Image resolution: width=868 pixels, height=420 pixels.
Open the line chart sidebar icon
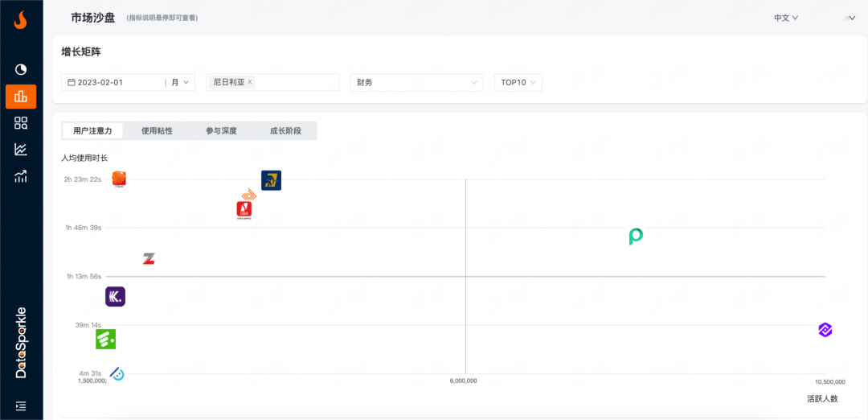tap(21, 150)
